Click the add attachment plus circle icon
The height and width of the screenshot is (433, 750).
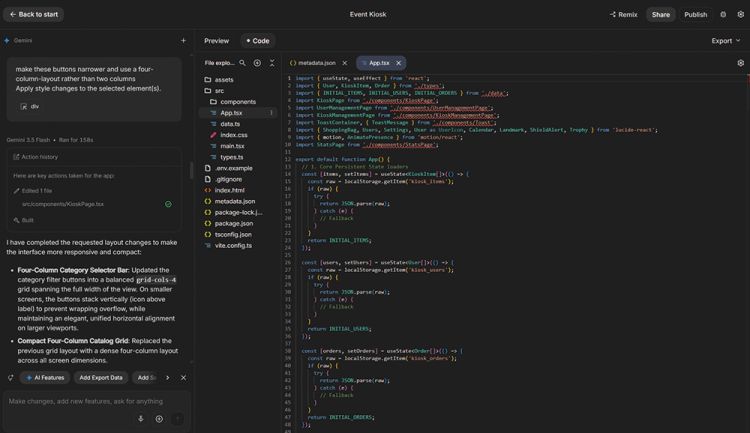159,419
